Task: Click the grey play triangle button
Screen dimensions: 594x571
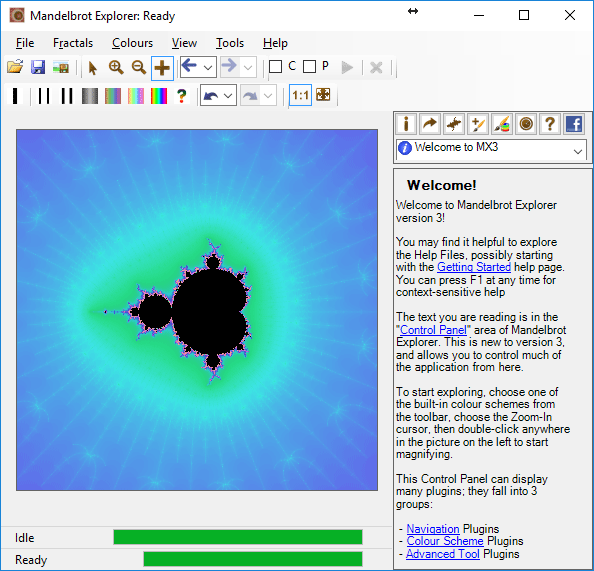Action: 347,67
